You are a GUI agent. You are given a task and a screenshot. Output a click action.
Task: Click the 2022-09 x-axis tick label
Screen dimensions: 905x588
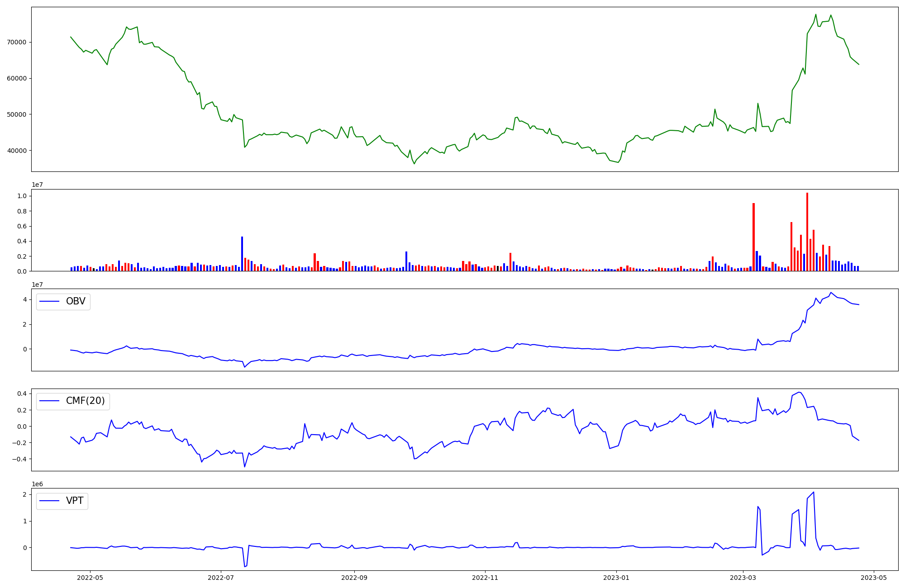tap(354, 577)
